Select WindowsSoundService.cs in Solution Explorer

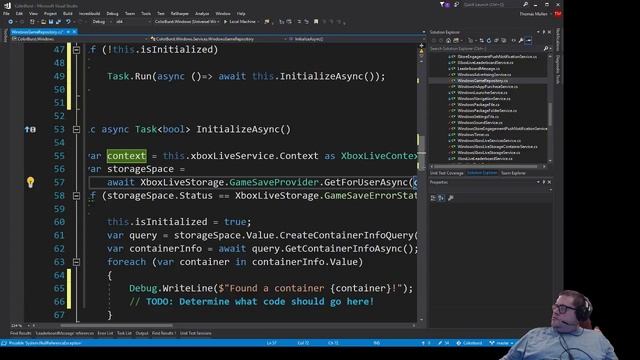(480, 122)
